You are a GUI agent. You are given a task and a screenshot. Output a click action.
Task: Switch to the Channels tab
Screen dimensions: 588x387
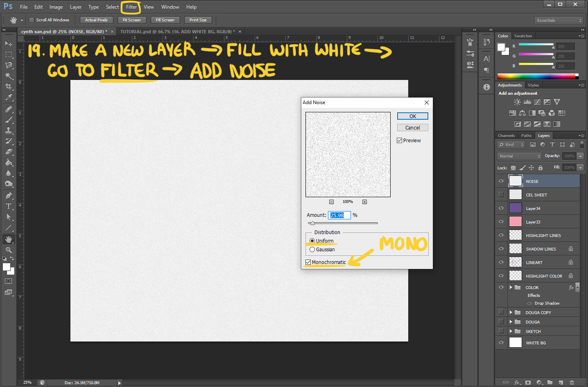(506, 136)
